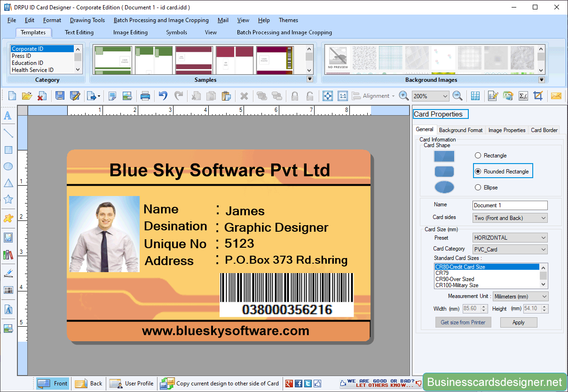Screen dimensions: 568x392
Task: Click the 1:1 actual size icon
Action: click(343, 96)
